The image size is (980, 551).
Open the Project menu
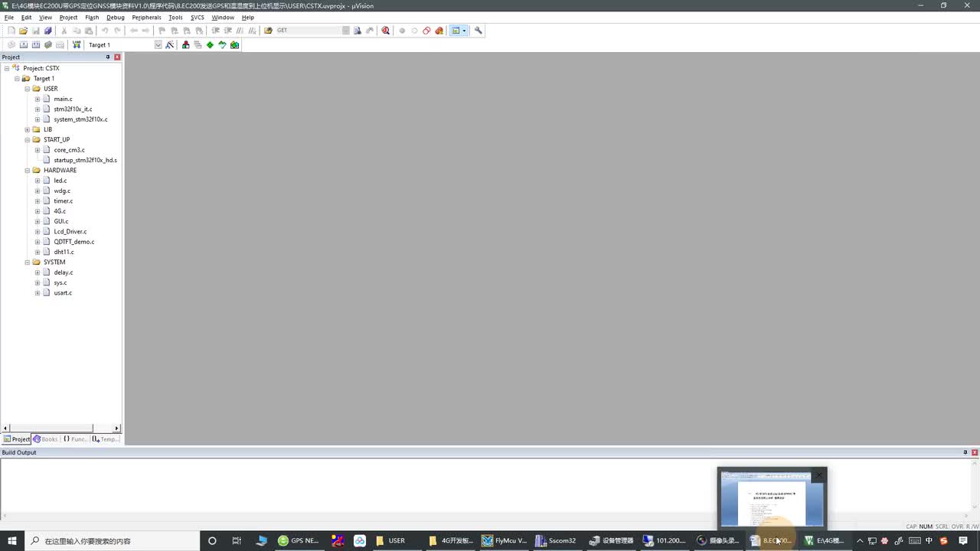tap(68, 17)
